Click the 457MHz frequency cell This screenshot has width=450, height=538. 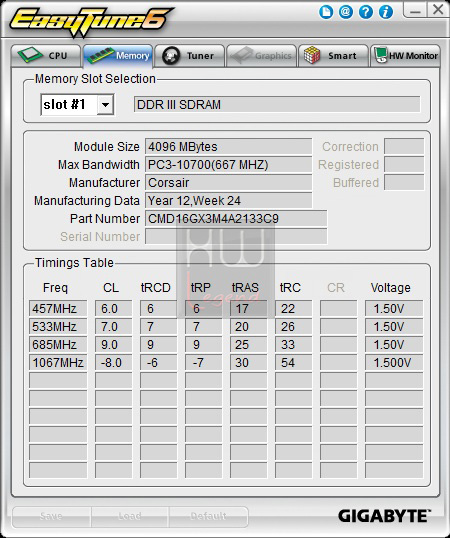coord(58,308)
